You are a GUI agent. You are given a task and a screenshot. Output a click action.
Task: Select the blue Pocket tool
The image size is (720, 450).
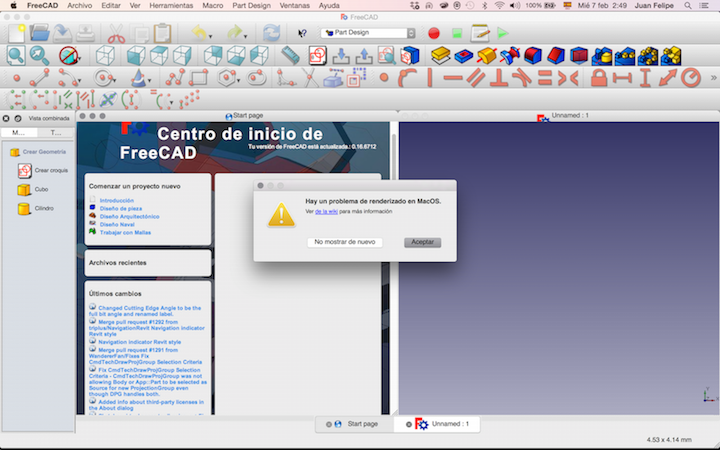[x=464, y=56]
